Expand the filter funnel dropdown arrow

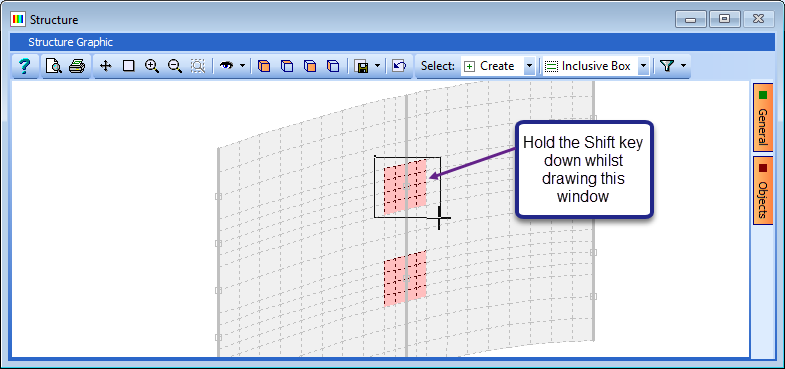683,66
